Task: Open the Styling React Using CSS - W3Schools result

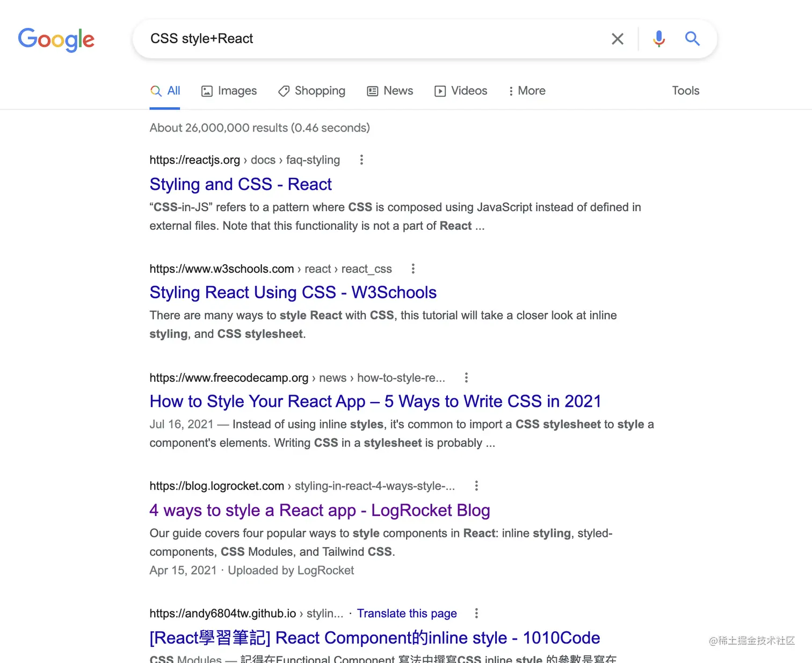Action: point(293,292)
